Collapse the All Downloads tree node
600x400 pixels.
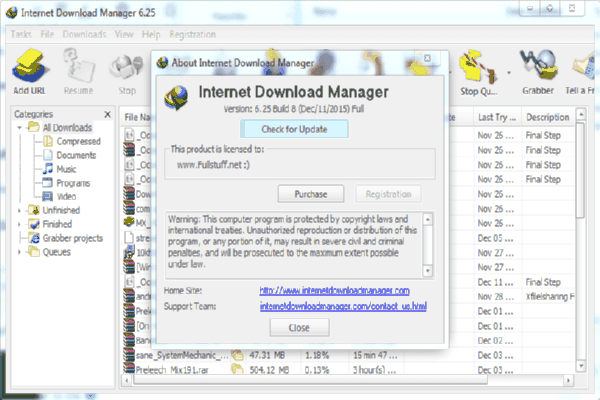pos(20,127)
